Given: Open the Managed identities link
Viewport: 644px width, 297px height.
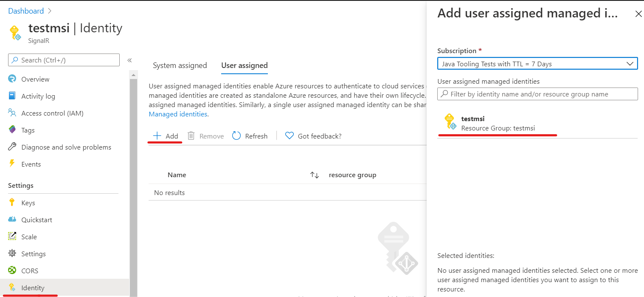Looking at the screenshot, I should [x=177, y=114].
